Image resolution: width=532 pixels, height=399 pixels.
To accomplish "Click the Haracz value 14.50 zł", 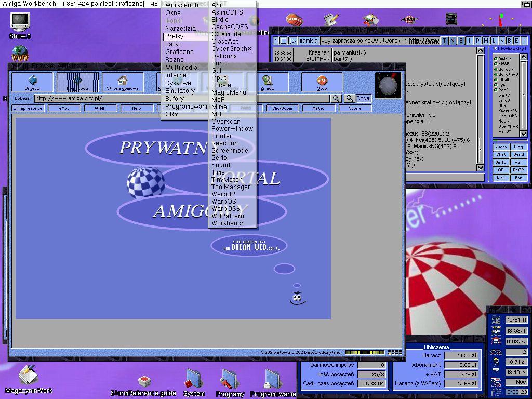I will click(x=462, y=355).
